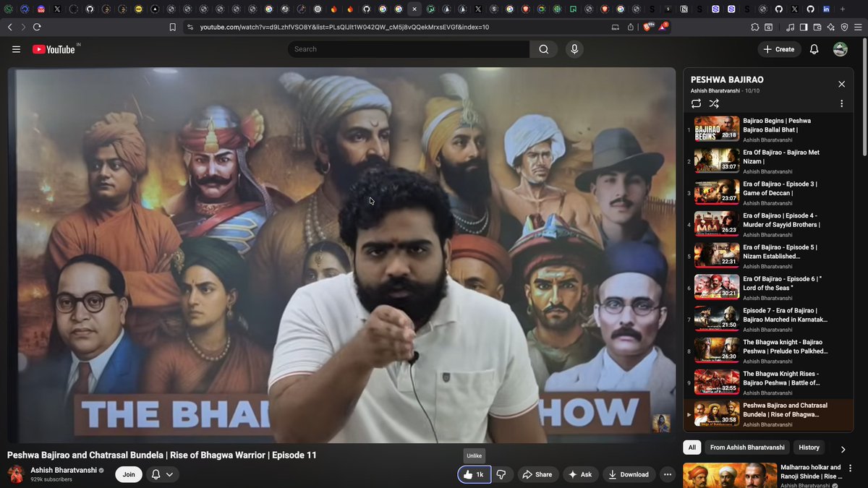Open the YouTube guide hamburger menu
Image resolution: width=868 pixels, height=488 pixels.
pyautogui.click(x=16, y=49)
